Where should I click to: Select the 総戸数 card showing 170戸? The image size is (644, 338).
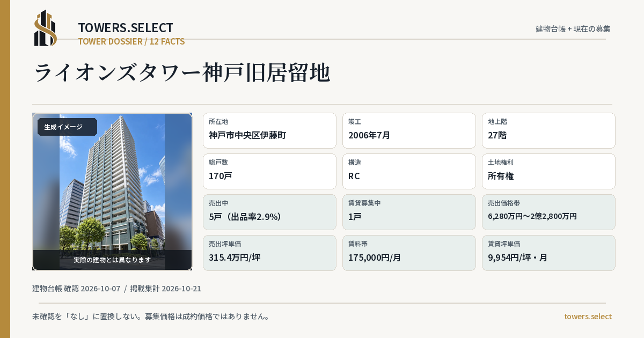[x=269, y=171]
